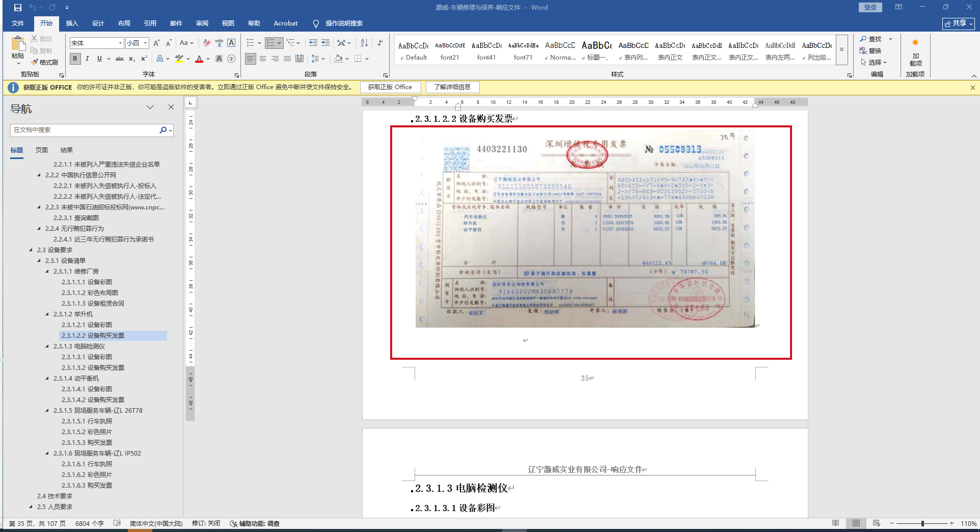Toggle show/hide paragraph marks
The height and width of the screenshot is (532, 980).
tap(380, 43)
